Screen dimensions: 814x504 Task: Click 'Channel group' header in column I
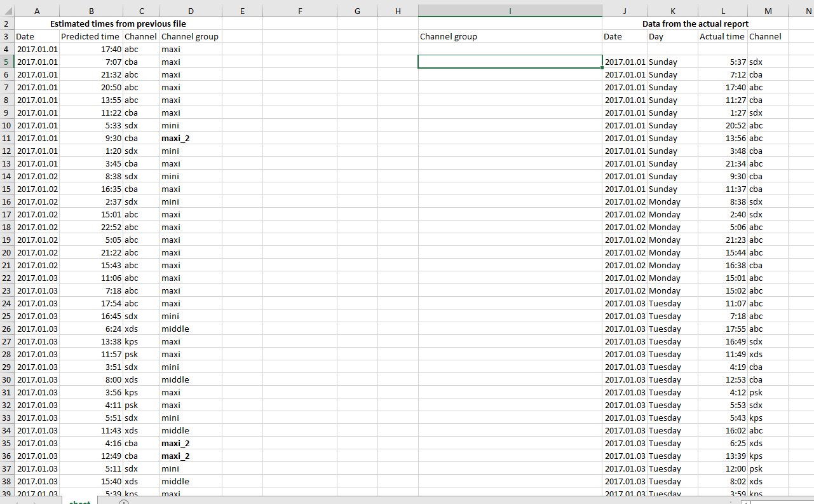pyautogui.click(x=510, y=36)
